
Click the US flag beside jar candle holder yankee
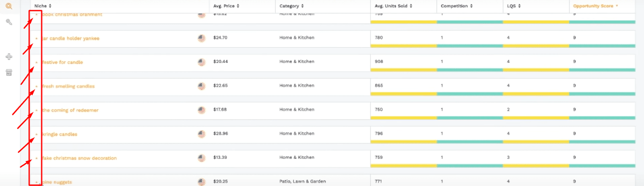tap(202, 38)
